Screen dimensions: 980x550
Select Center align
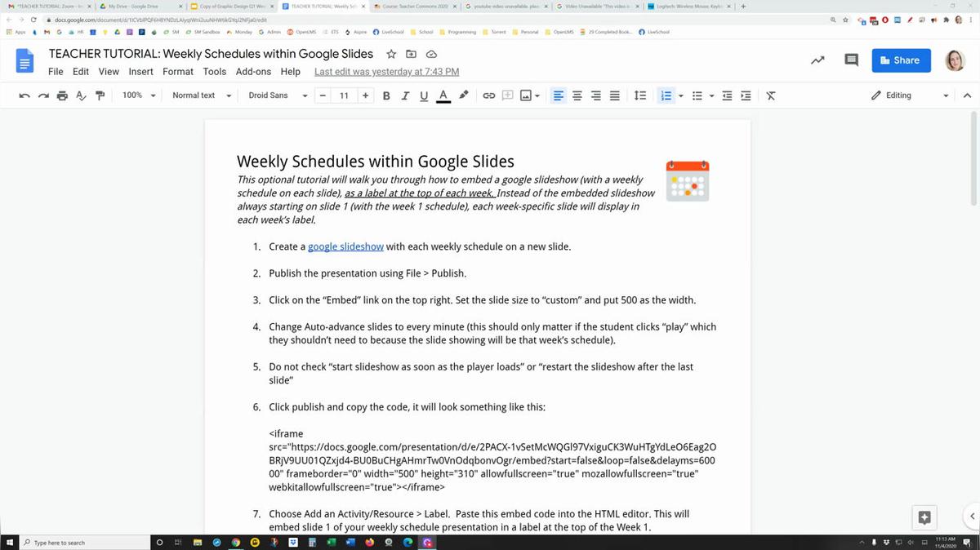point(577,95)
